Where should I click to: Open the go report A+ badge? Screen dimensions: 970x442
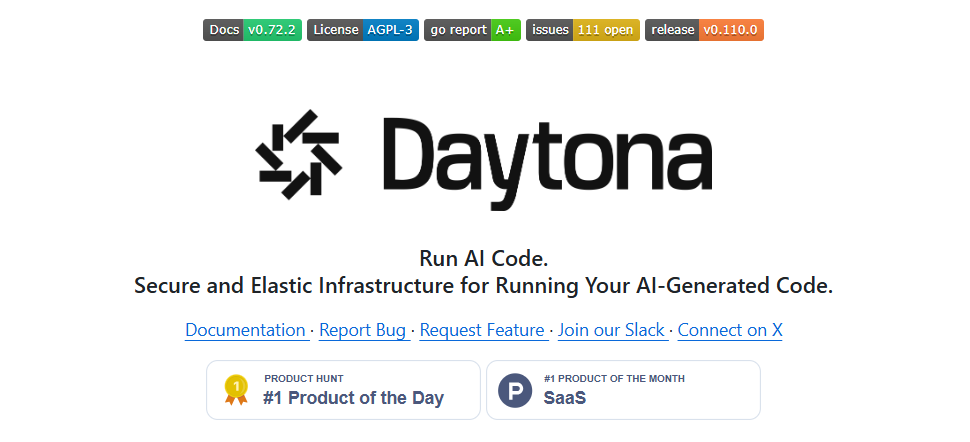(x=472, y=30)
